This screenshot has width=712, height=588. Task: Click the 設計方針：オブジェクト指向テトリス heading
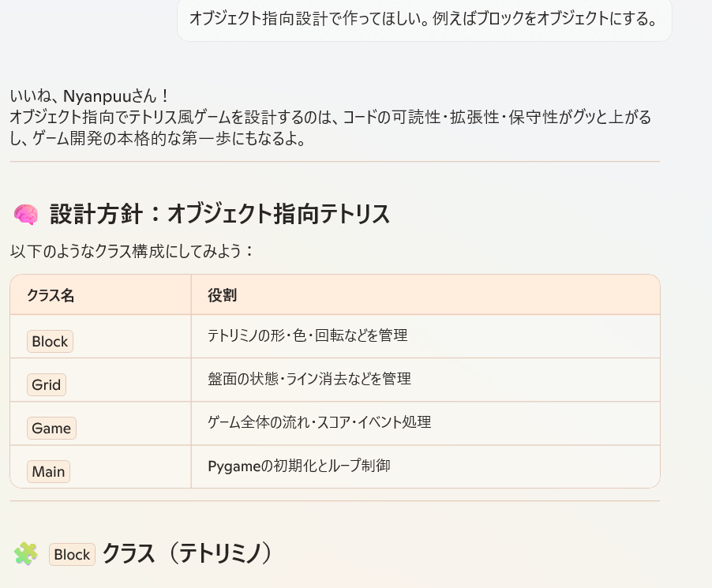[x=219, y=214]
